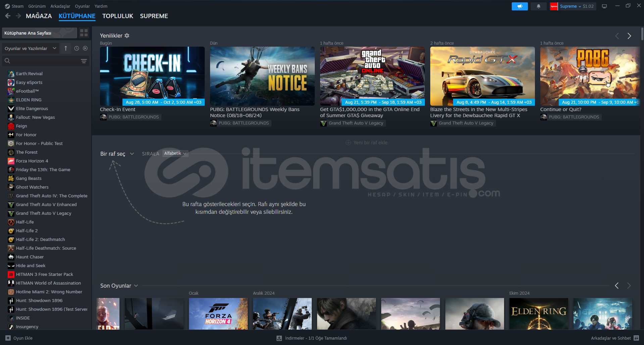
Task: Click Yeni bir raf ekle
Action: pyautogui.click(x=366, y=143)
